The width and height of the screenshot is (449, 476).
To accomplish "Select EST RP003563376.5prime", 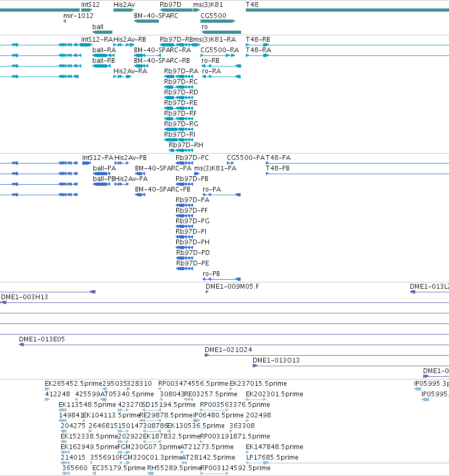I will (235, 404).
